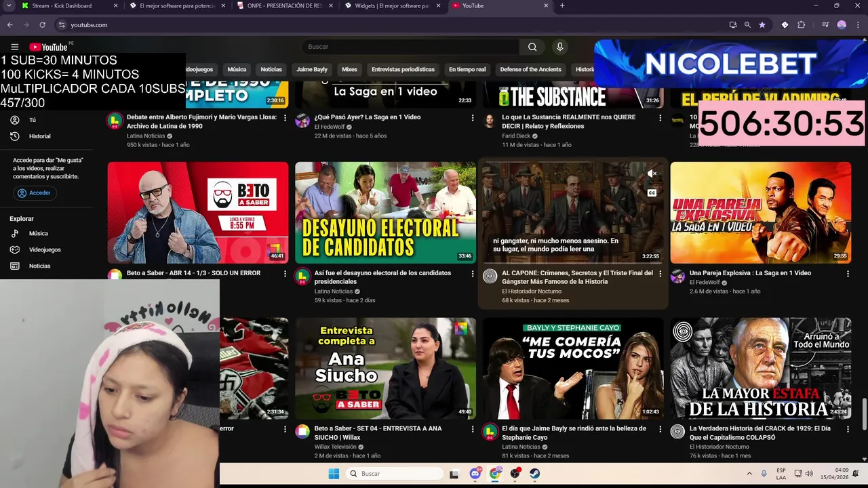Select the Jaime Bayly filter chip

312,69
